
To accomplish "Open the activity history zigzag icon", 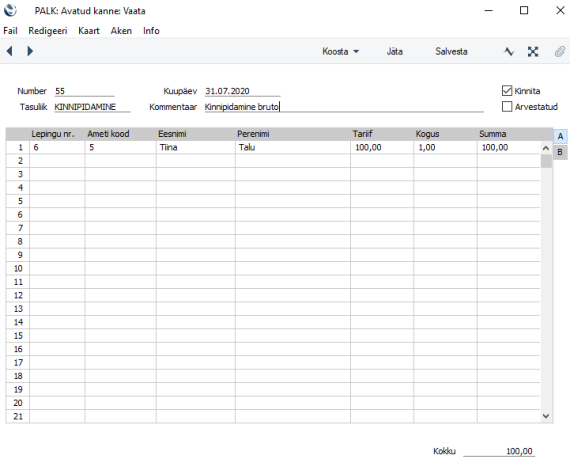I will 509,52.
